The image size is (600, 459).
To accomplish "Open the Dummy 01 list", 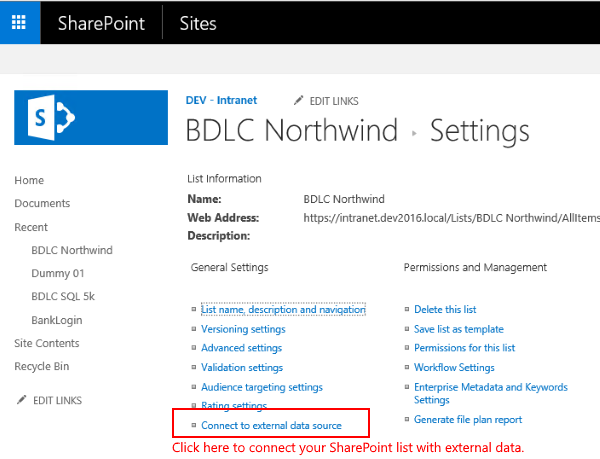I will tap(58, 273).
